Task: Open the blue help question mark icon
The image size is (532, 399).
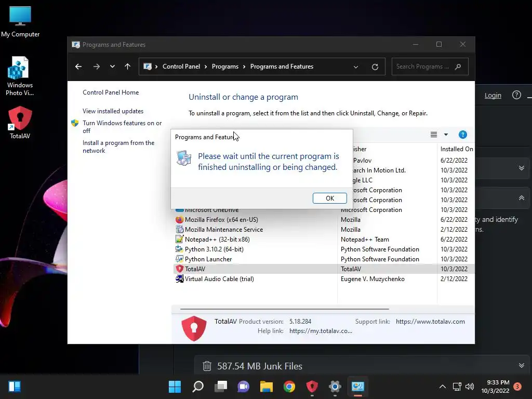Action: point(462,135)
